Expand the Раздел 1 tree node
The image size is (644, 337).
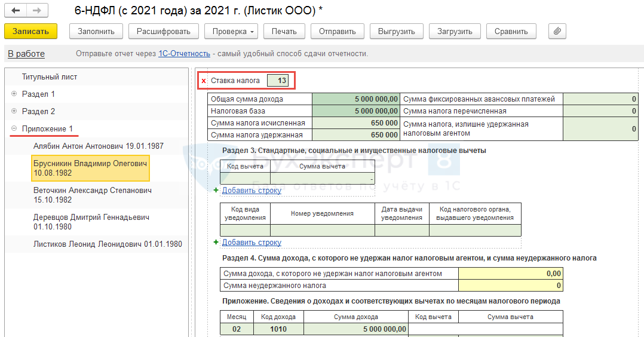tap(14, 94)
